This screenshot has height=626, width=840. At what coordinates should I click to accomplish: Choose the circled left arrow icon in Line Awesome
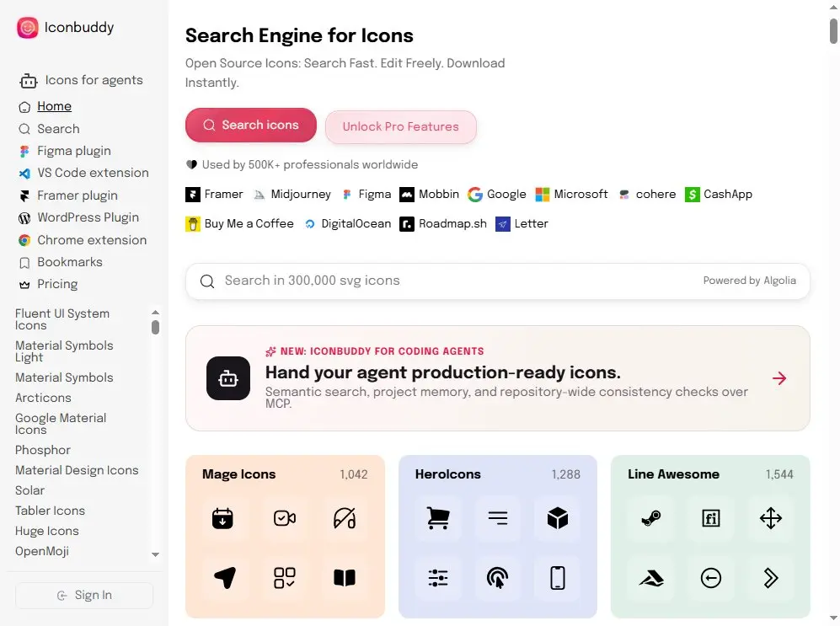coord(711,578)
